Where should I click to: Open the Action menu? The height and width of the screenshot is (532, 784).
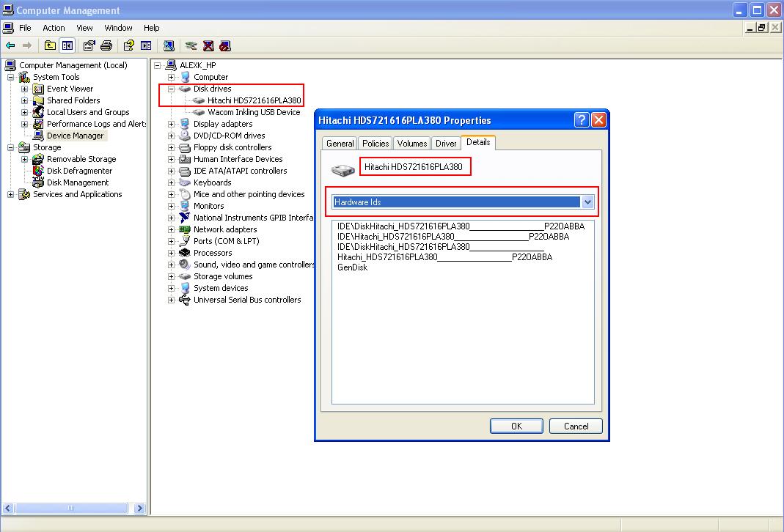click(54, 27)
